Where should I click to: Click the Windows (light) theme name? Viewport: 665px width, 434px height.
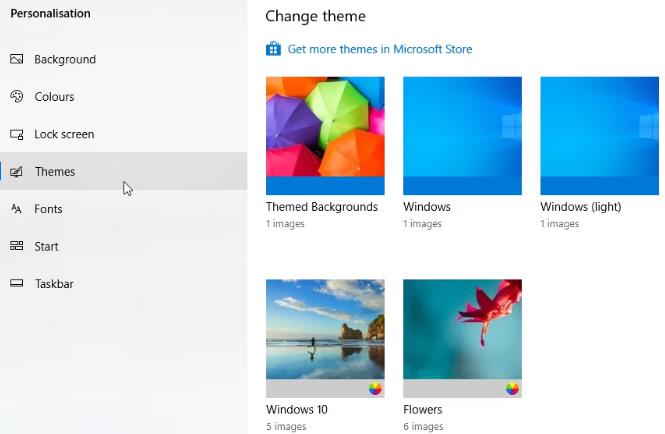(581, 207)
